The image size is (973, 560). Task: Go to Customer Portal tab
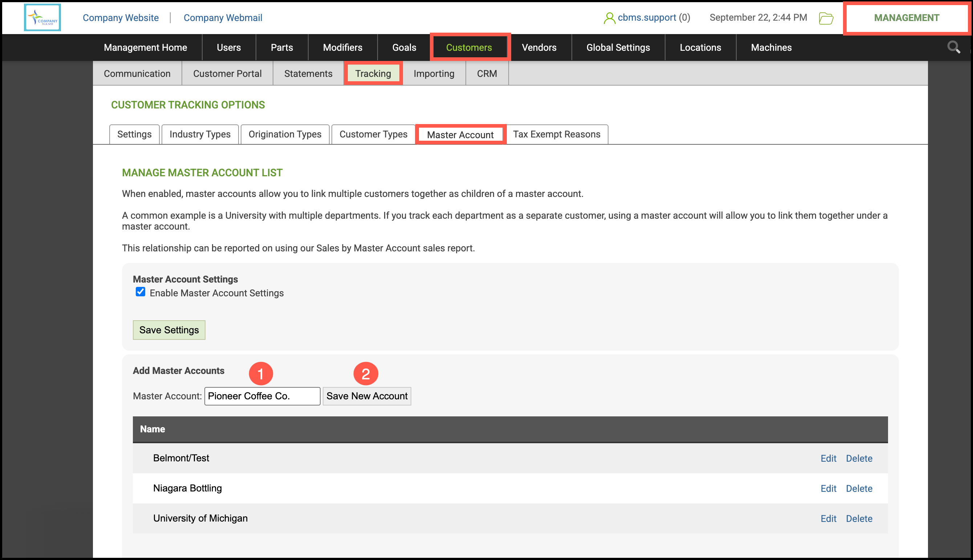[227, 74]
